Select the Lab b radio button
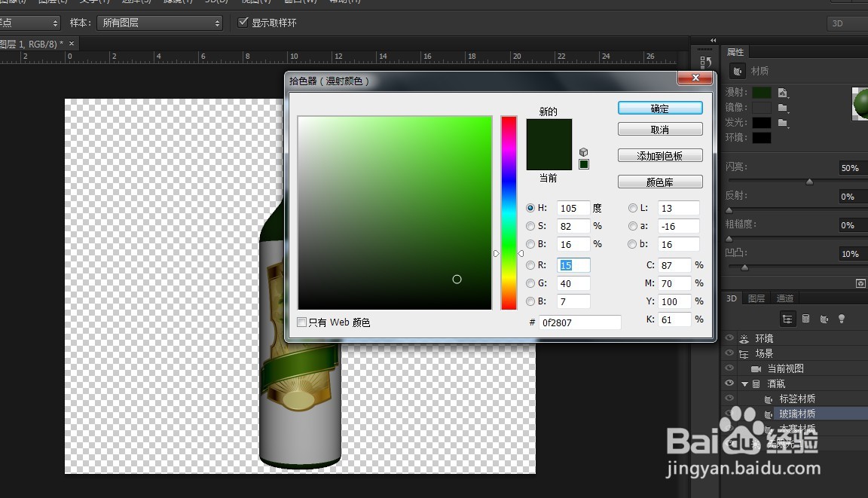This screenshot has height=498, width=868. coord(633,244)
